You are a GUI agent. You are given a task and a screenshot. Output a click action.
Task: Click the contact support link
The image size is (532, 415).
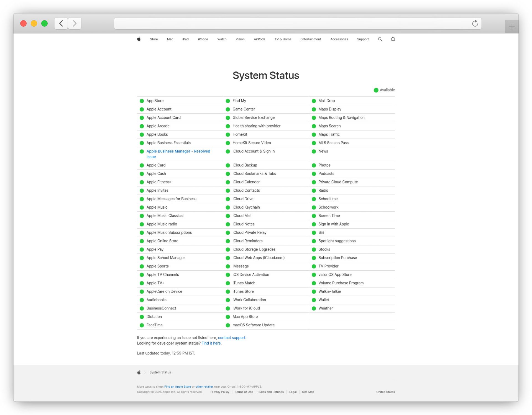232,338
